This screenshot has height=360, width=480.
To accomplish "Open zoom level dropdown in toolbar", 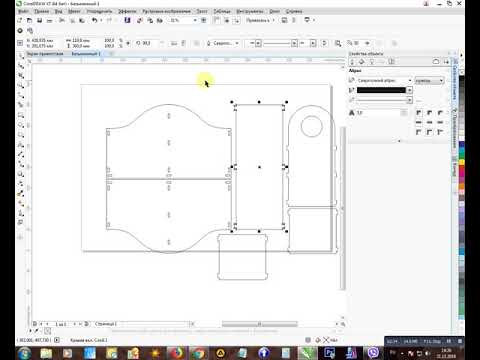I will click(x=195, y=20).
